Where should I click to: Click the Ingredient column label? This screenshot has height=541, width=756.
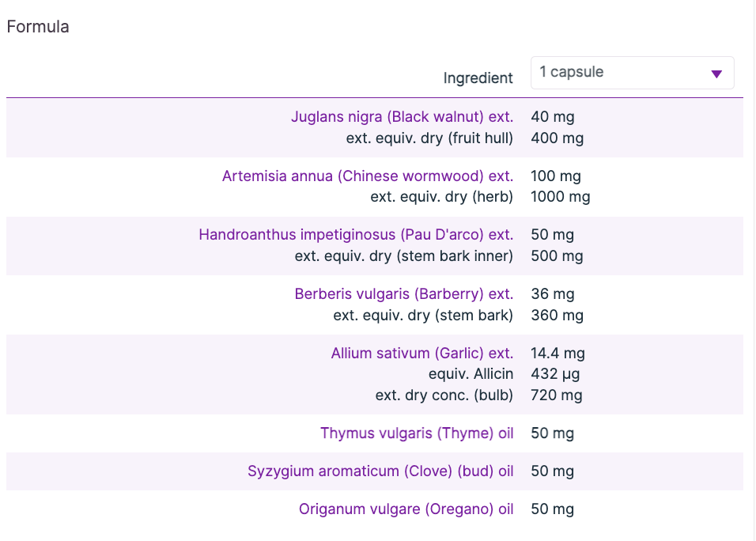(478, 78)
